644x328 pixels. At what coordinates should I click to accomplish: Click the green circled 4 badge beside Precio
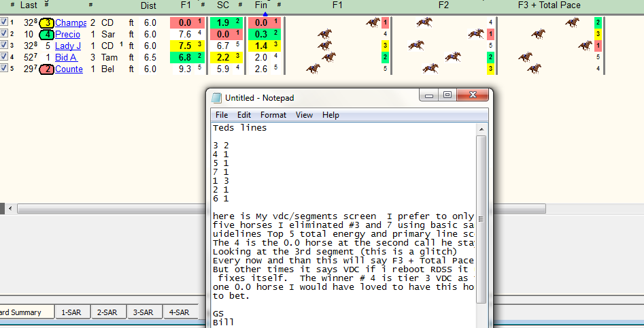tap(46, 34)
